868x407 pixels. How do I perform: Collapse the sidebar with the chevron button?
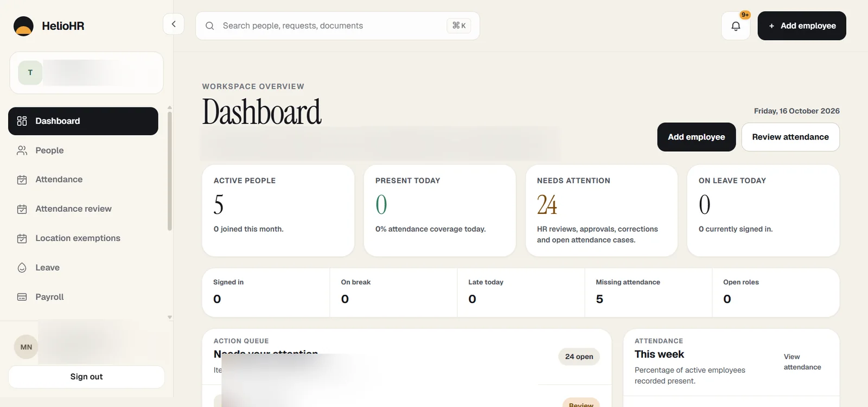point(174,24)
